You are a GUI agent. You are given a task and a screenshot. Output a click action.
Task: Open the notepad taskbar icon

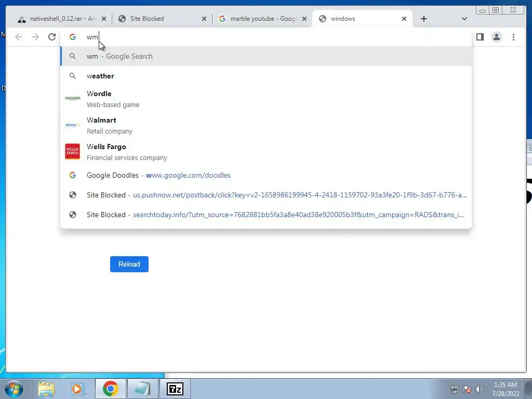142,389
